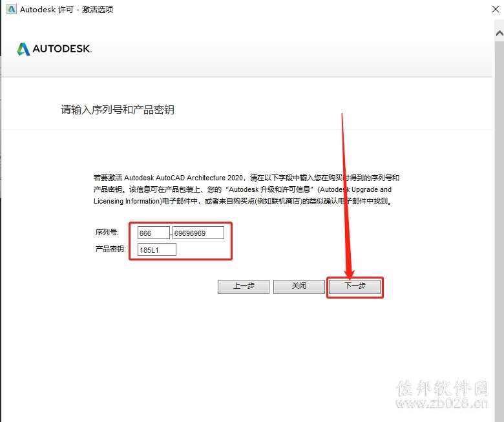Click the activation instruction paragraph text
The height and width of the screenshot is (422, 504).
[246, 189]
